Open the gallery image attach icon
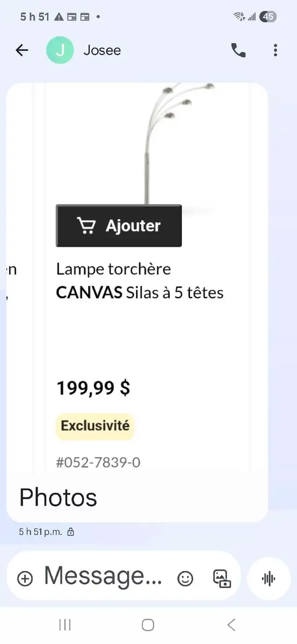297x644 pixels. [x=222, y=578]
